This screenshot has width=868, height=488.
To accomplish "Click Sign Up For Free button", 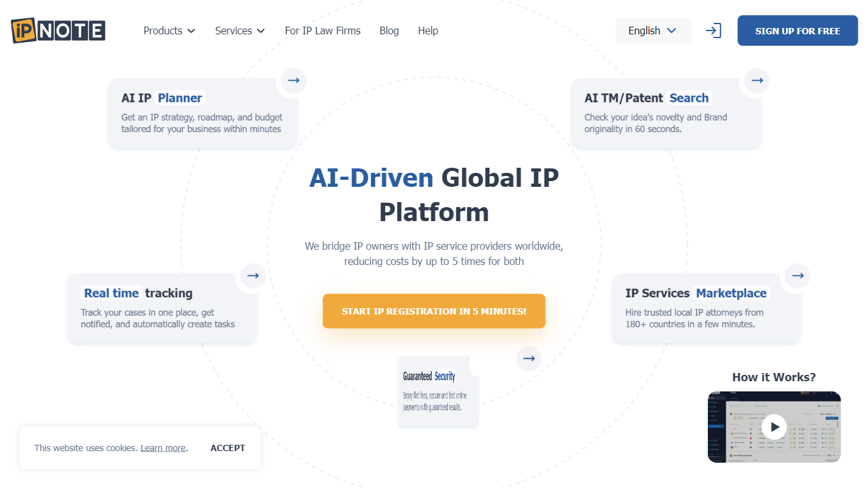I will (x=797, y=30).
